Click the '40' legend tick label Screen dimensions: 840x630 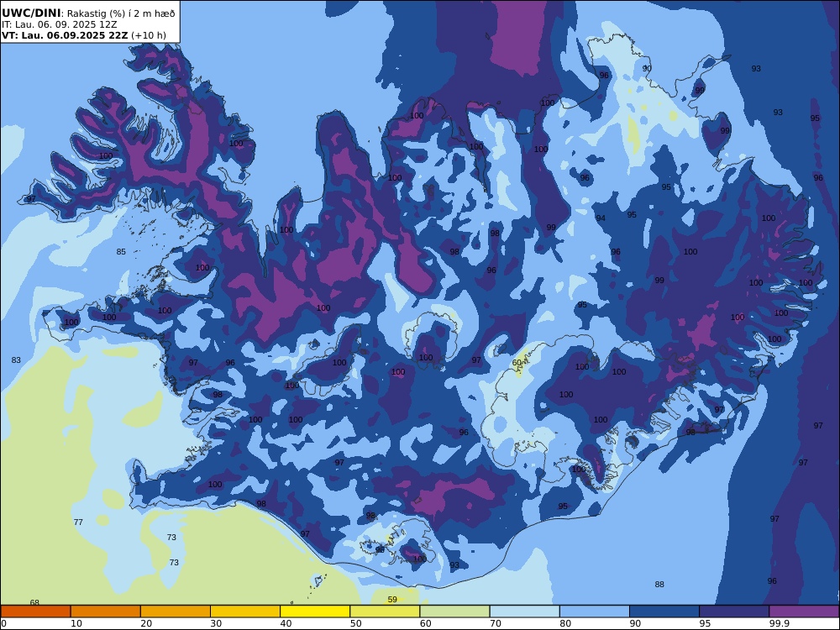coord(286,623)
